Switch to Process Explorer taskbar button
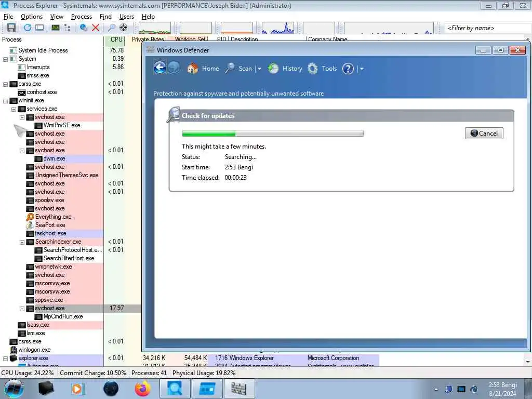Image resolution: width=532 pixels, height=399 pixels. [175, 389]
